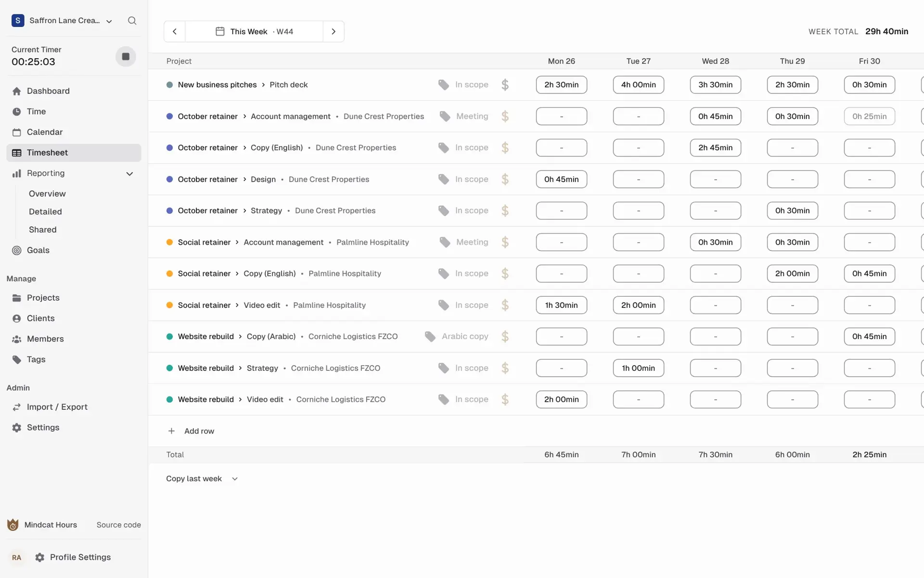Toggle billable dollar on Pitch deck row
The image size is (924, 578).
[x=505, y=85]
